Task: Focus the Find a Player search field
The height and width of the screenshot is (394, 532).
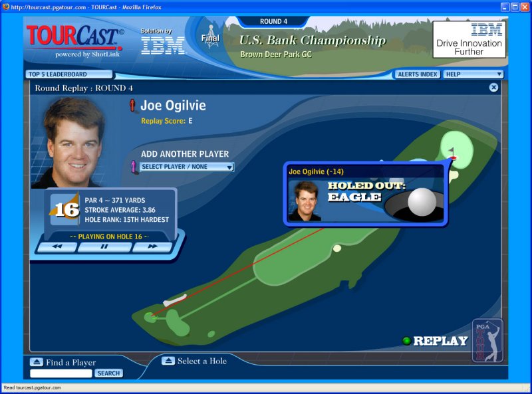Action: tap(61, 373)
